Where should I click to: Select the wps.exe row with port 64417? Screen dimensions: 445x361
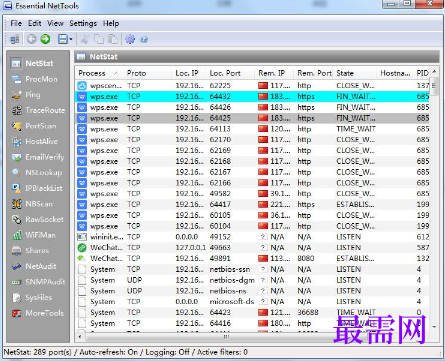(253, 204)
